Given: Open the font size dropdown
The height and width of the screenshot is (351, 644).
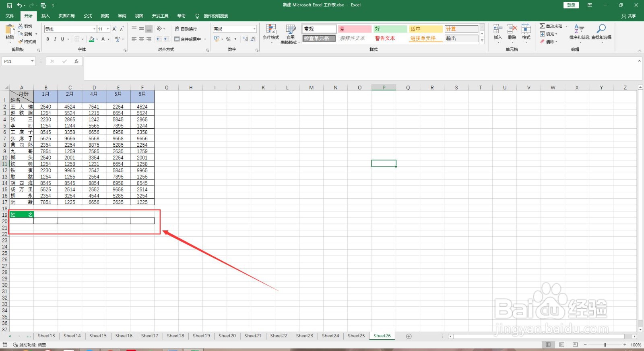Looking at the screenshot, I should [x=108, y=29].
